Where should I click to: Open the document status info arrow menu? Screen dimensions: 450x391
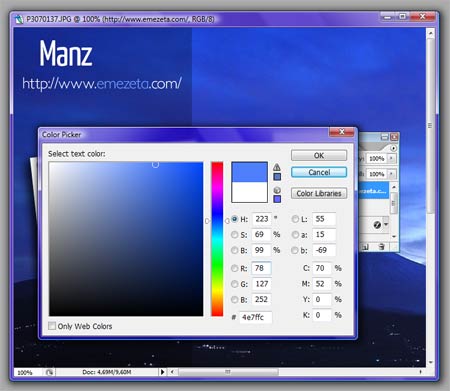[162, 372]
